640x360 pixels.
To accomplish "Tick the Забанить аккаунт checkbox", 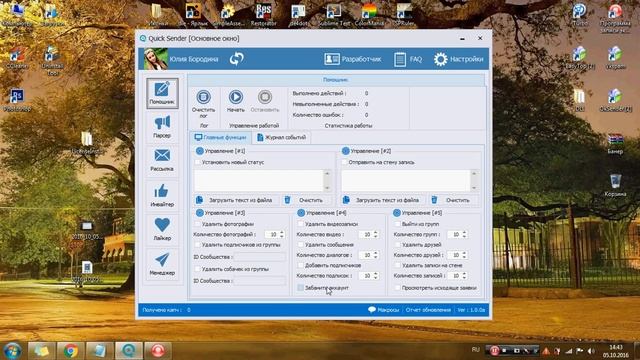I will (301, 288).
